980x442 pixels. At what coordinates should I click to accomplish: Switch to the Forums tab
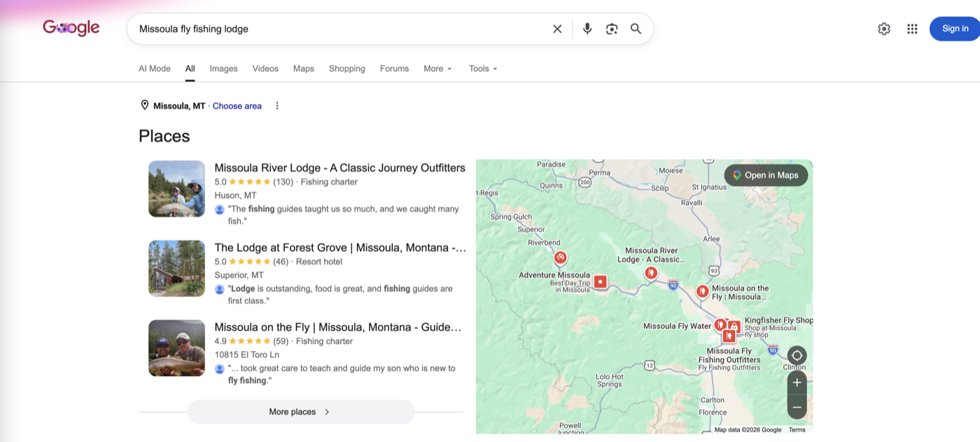394,69
